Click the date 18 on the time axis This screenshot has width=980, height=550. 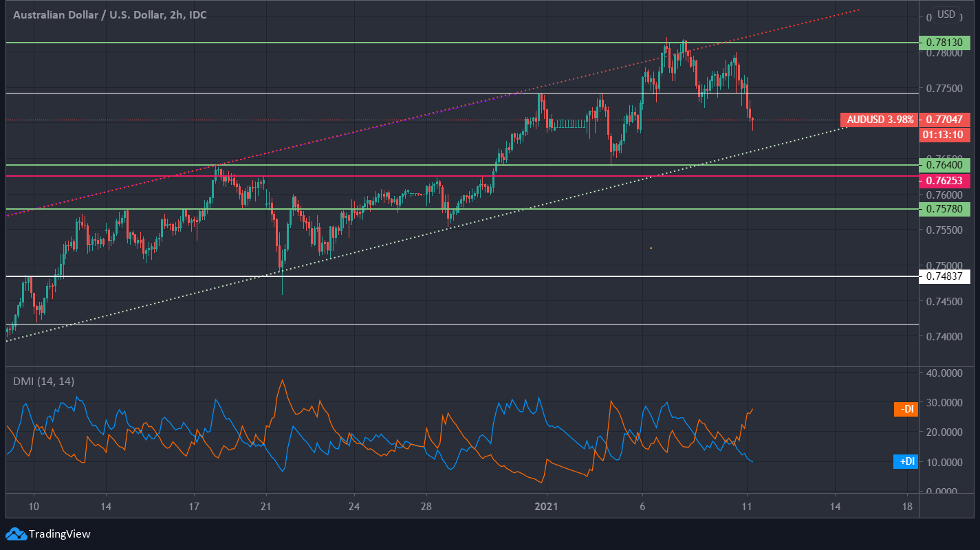[x=907, y=507]
